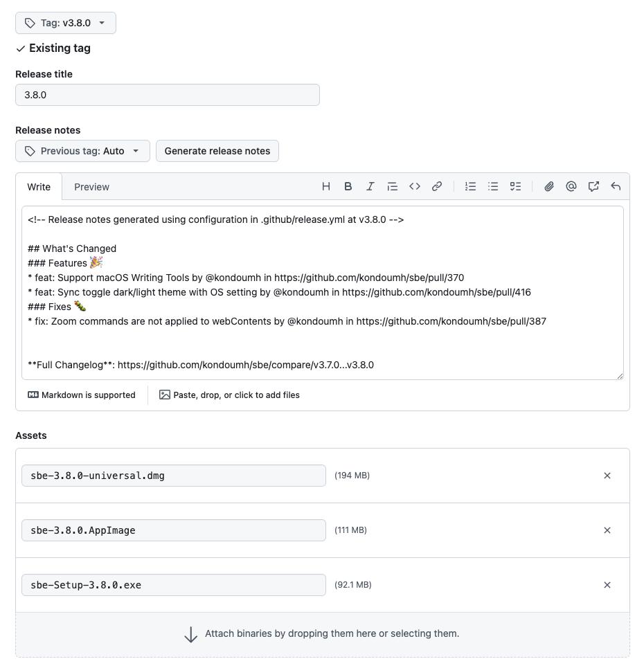The height and width of the screenshot is (668, 644).
Task: Insert a code snippet from the toolbar
Action: click(x=414, y=186)
